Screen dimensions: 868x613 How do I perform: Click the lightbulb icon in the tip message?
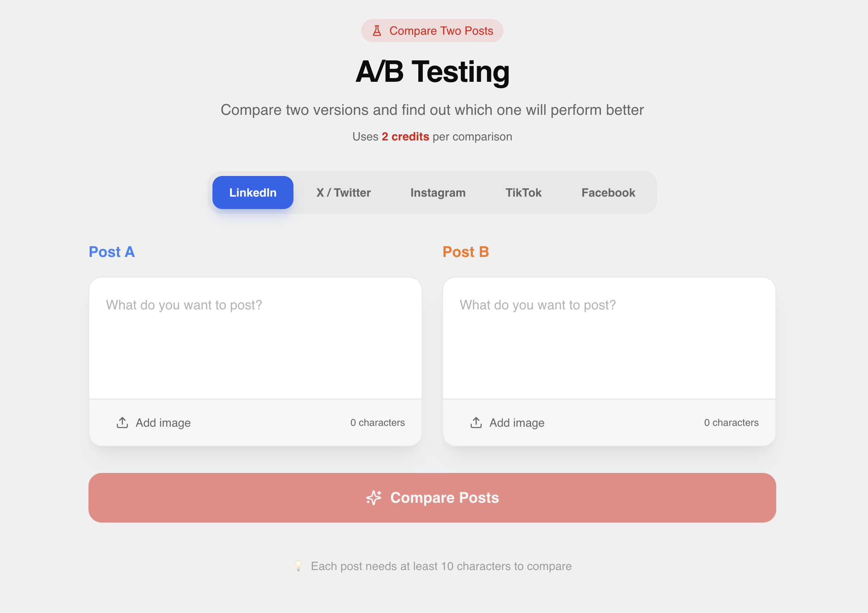click(x=299, y=566)
